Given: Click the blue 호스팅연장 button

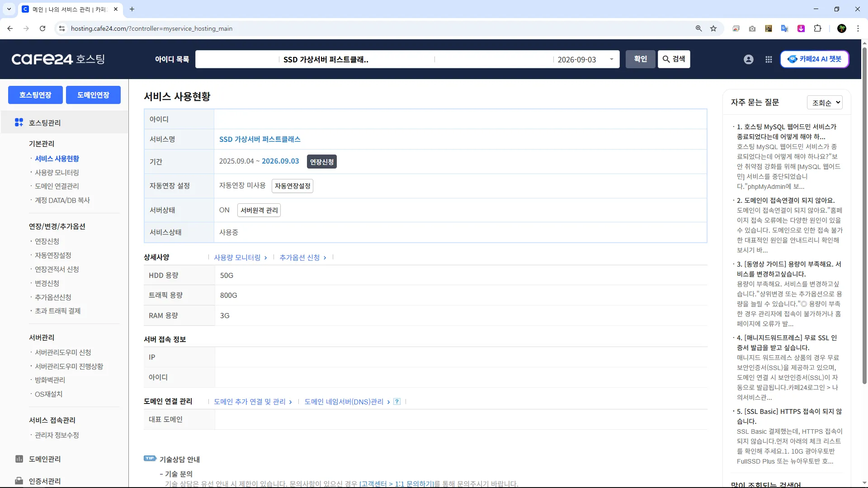Looking at the screenshot, I should tap(35, 95).
